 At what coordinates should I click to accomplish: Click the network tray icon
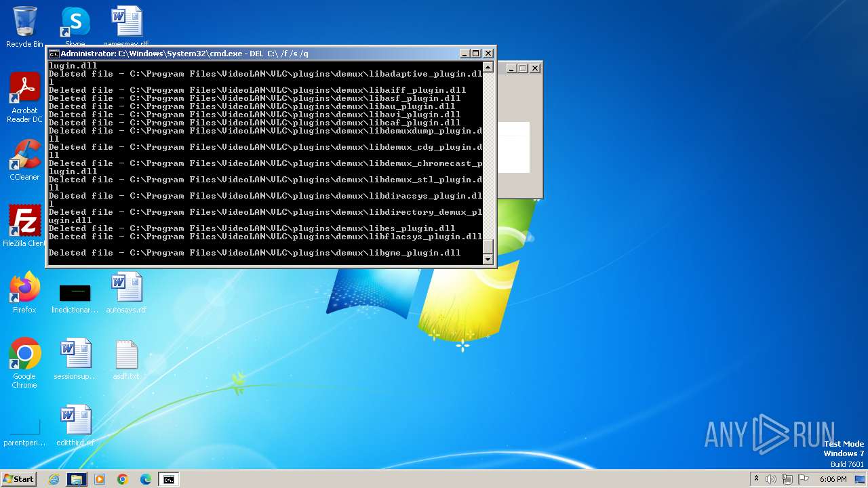click(x=787, y=479)
